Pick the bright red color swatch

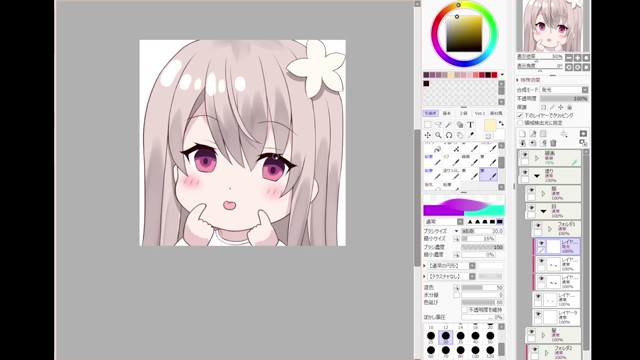coord(494,75)
